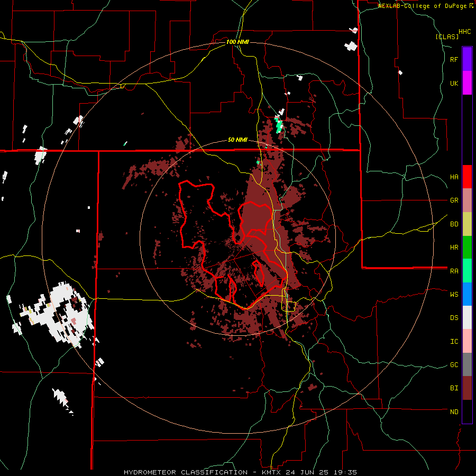Click the [CLAS] units label
The height and width of the screenshot is (476, 476).
pos(447,36)
